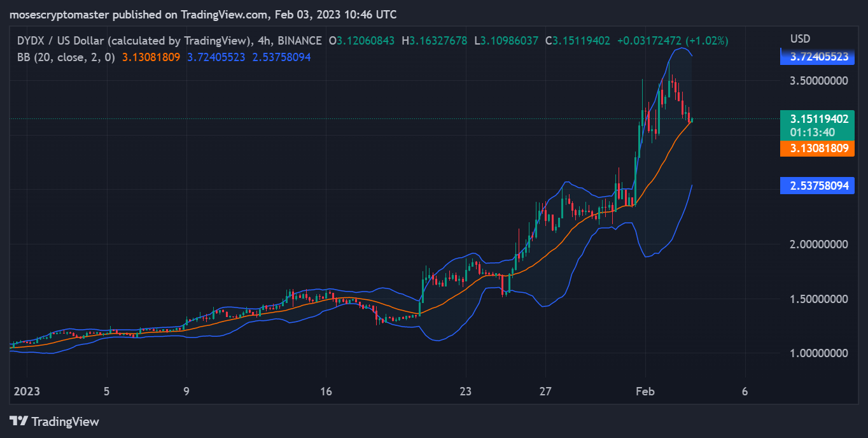Click the date label 27 on time axis
Image resolution: width=868 pixels, height=438 pixels.
[545, 392]
